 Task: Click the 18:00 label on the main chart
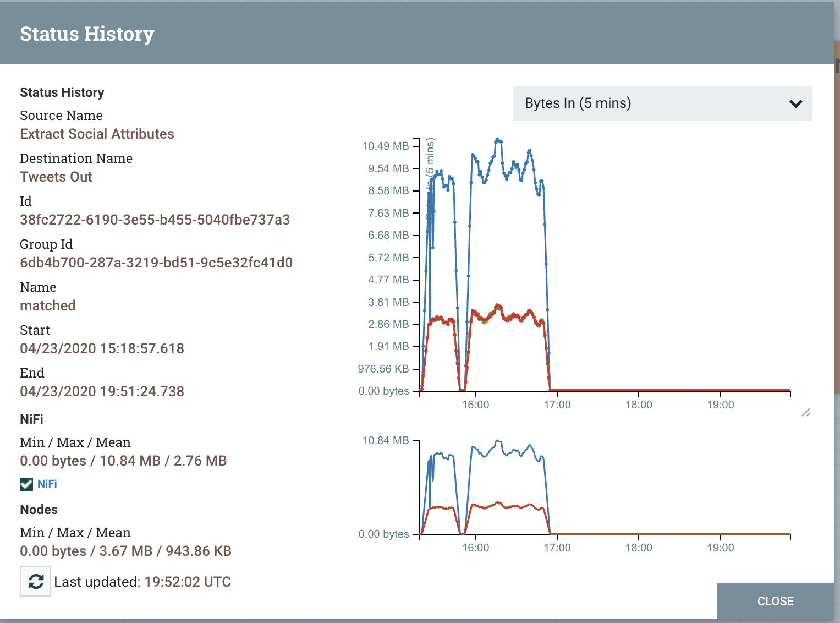639,405
